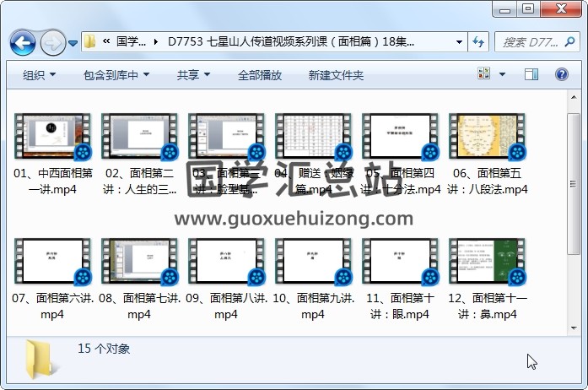
Task: Select video thumbnail 01、中西面相第一讲
Action: [52, 136]
